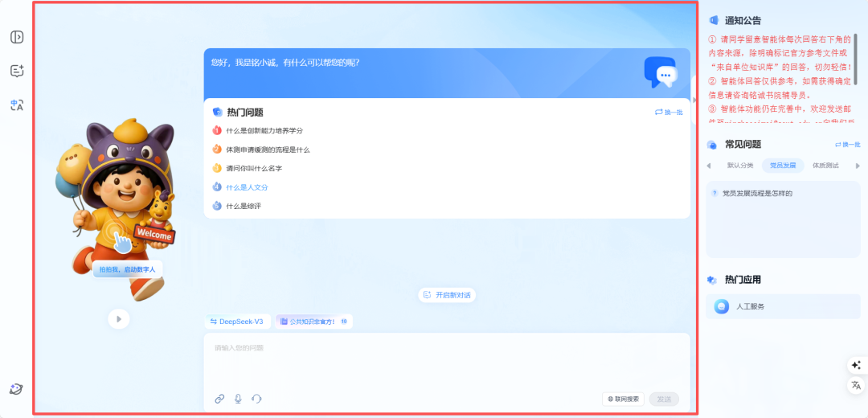This screenshot has width=868, height=418.
Task: Click 开启新对话 to start new conversation
Action: pyautogui.click(x=447, y=295)
